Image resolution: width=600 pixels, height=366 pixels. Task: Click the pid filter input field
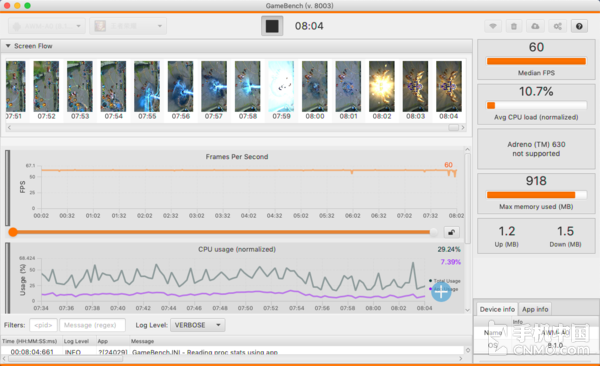click(43, 325)
